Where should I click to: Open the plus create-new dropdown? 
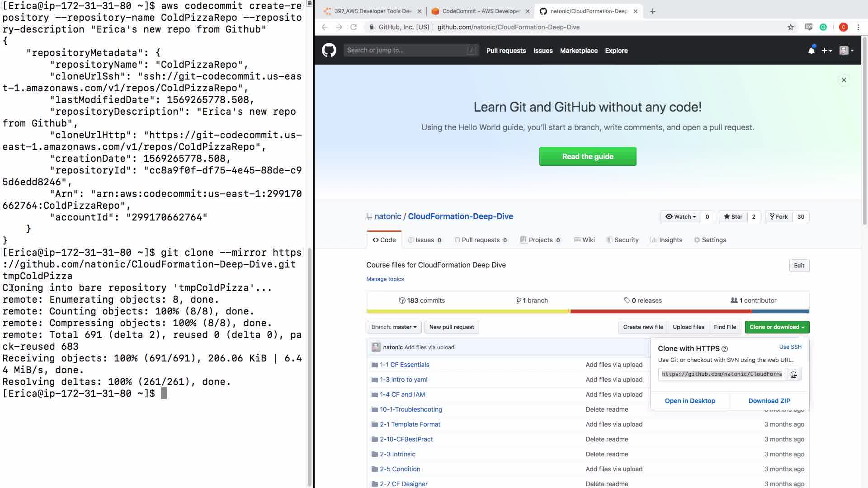tap(826, 51)
